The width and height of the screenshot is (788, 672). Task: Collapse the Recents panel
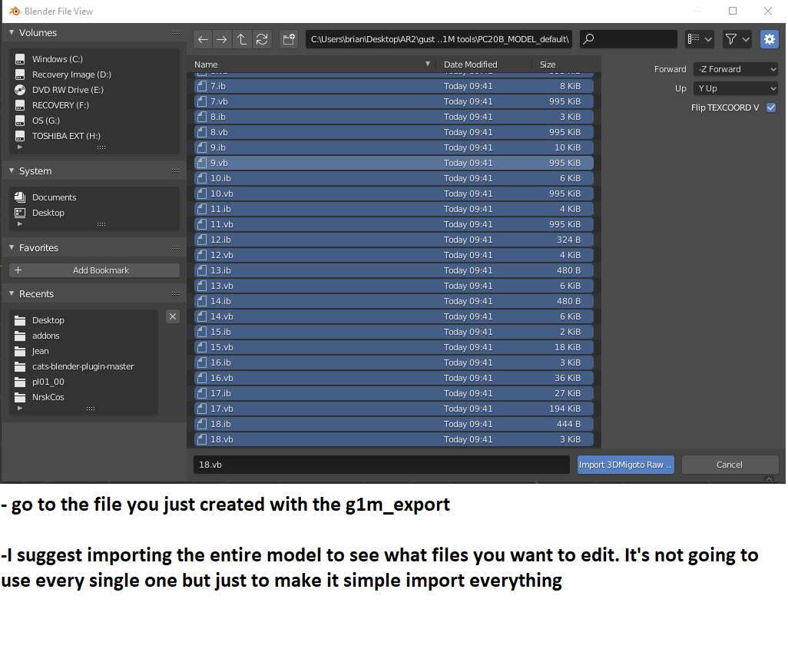12,294
